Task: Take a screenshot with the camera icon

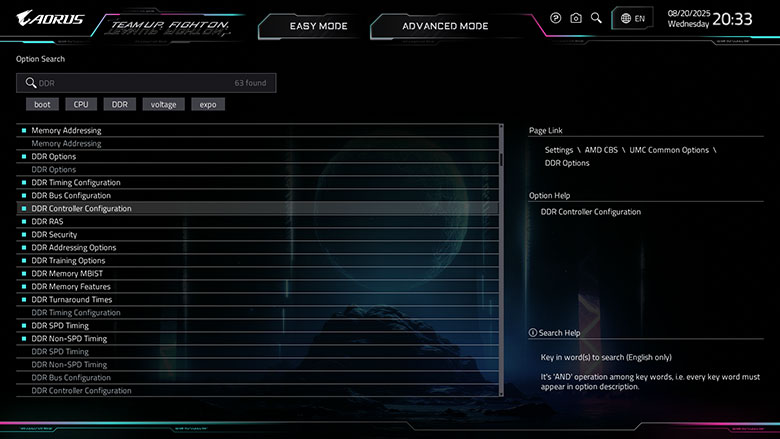Action: pyautogui.click(x=576, y=18)
